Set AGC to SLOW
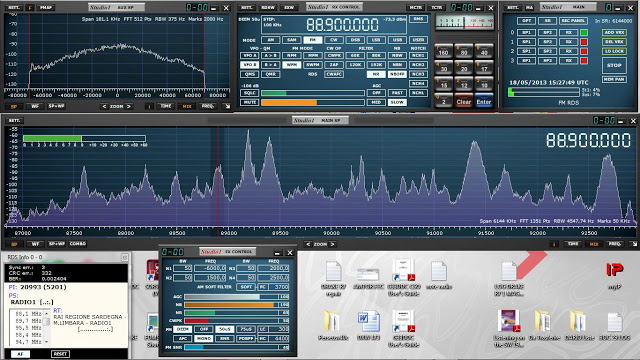Viewport: 640px width, 360px height. click(397, 102)
